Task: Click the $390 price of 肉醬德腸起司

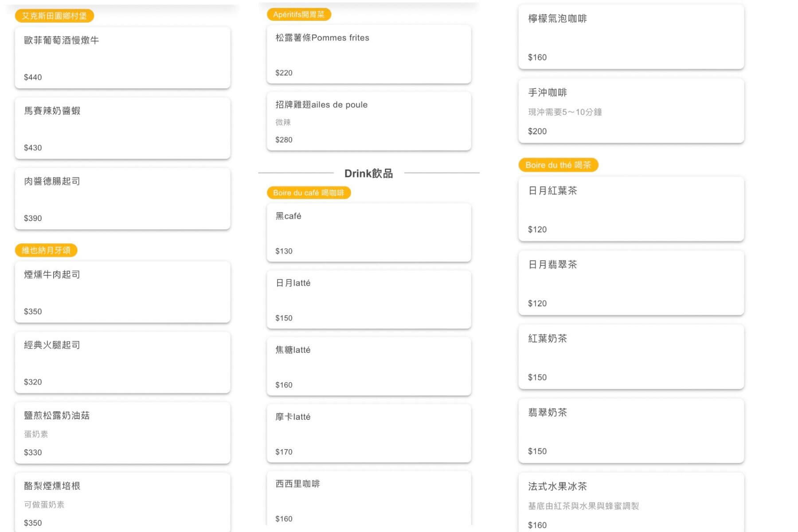Action: point(33,218)
